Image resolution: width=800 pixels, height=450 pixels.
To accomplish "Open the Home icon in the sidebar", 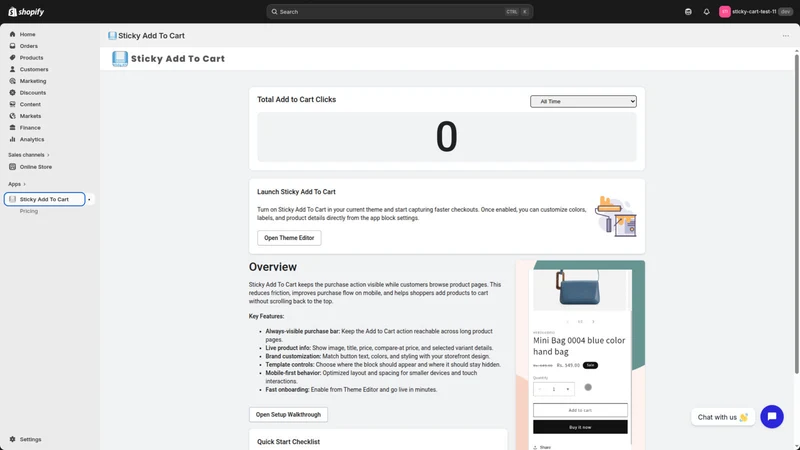I will tap(12, 34).
